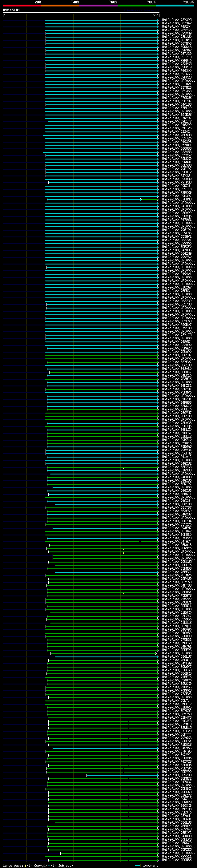Select UniRef100_B9RG48 entry
Screen dimensions: 197x868
click(x=176, y=47)
